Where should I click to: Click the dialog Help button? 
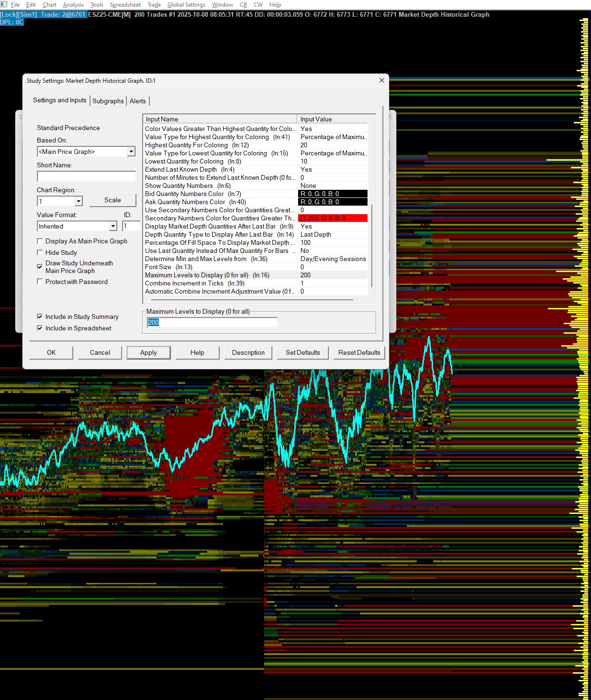(x=197, y=352)
